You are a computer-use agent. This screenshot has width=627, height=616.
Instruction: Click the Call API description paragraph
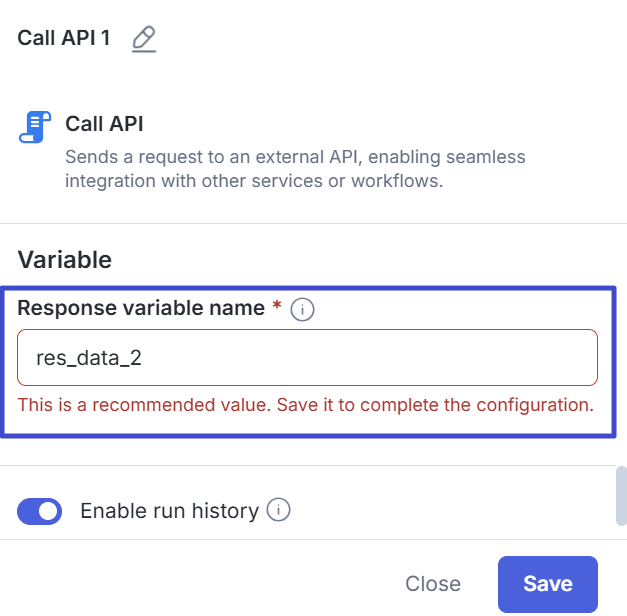point(295,169)
